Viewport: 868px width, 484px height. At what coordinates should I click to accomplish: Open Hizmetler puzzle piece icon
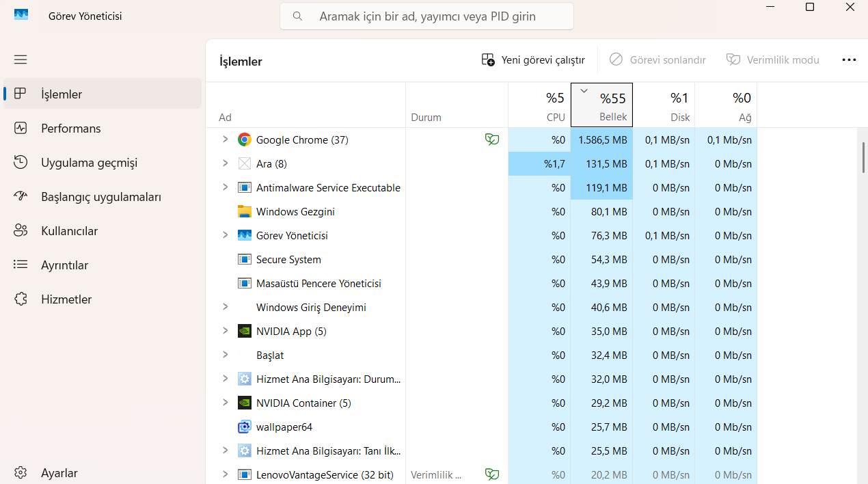21,299
